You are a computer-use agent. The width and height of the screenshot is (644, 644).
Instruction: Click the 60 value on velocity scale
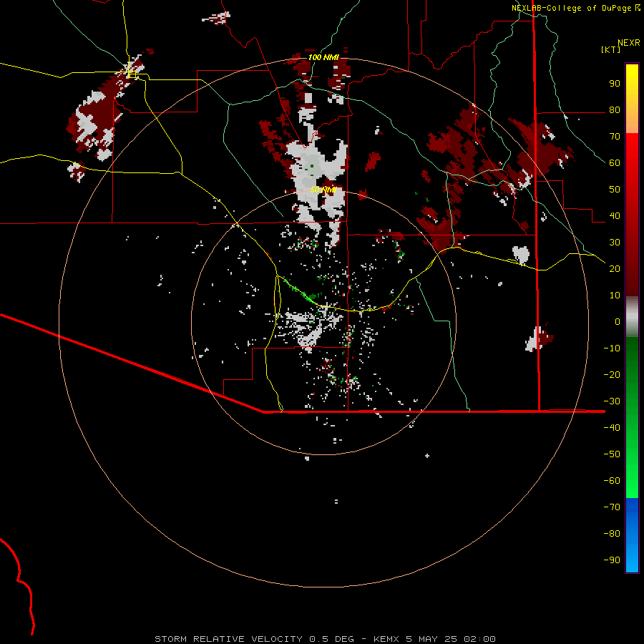pyautogui.click(x=615, y=163)
